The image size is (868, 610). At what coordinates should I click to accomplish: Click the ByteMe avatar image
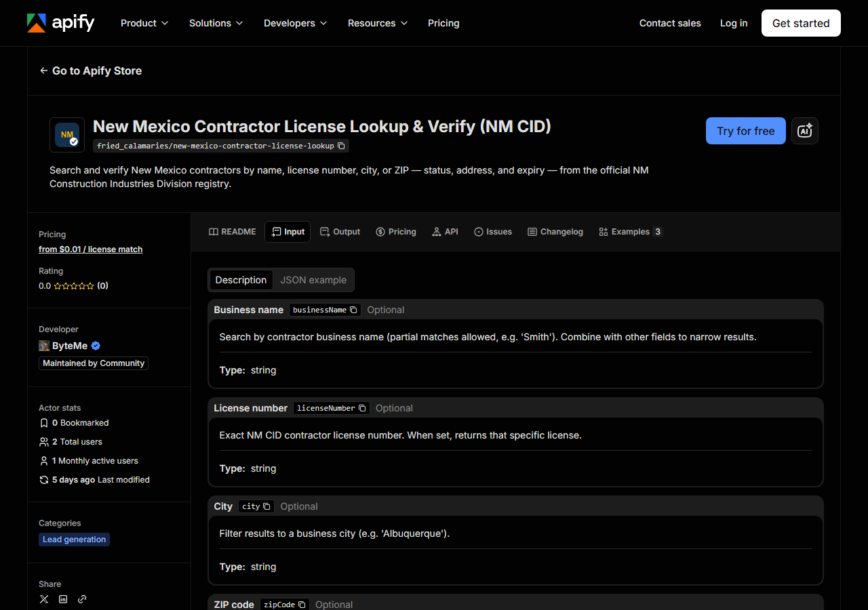44,346
